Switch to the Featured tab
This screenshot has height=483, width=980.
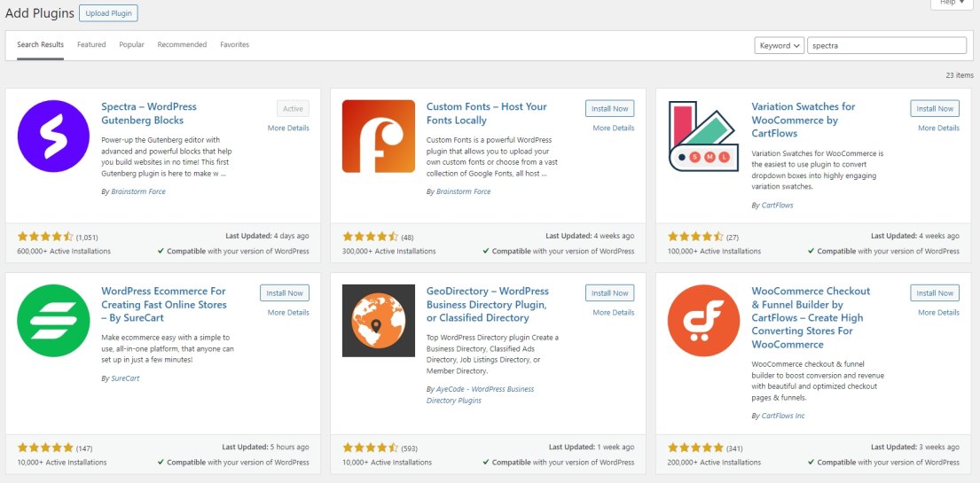[91, 44]
